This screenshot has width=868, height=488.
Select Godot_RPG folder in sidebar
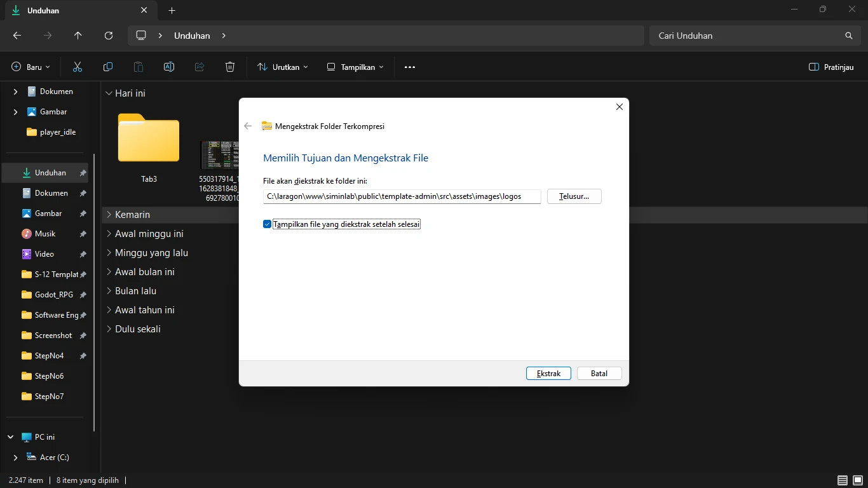[x=54, y=295]
